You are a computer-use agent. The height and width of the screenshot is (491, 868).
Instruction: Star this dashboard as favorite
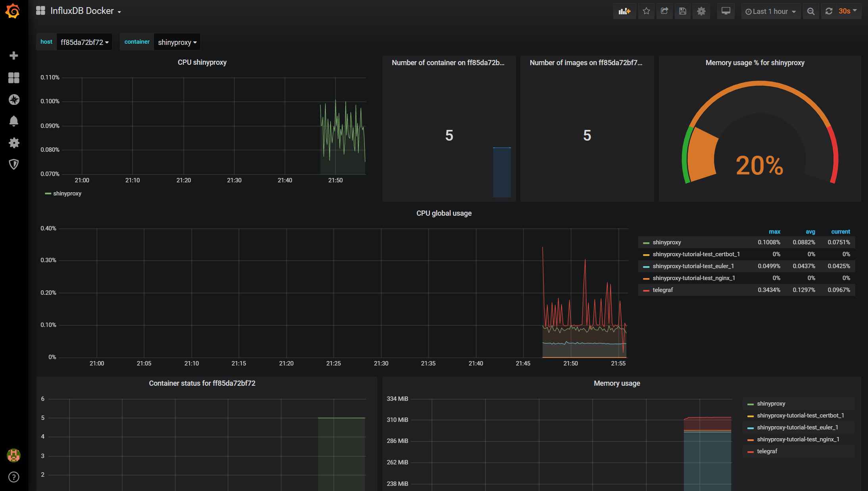point(646,11)
